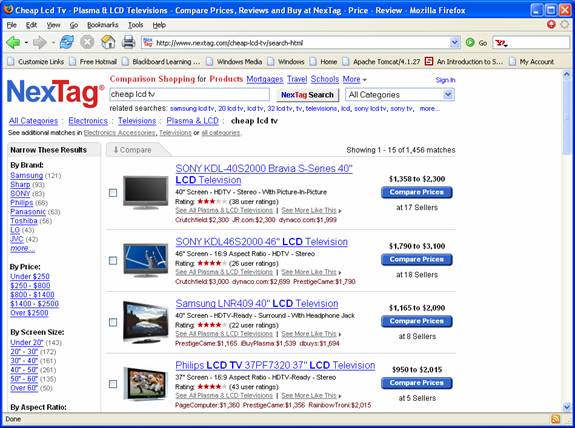The width and height of the screenshot is (575, 428).
Task: Click the NexTag site icon in address bar
Action: 148,43
